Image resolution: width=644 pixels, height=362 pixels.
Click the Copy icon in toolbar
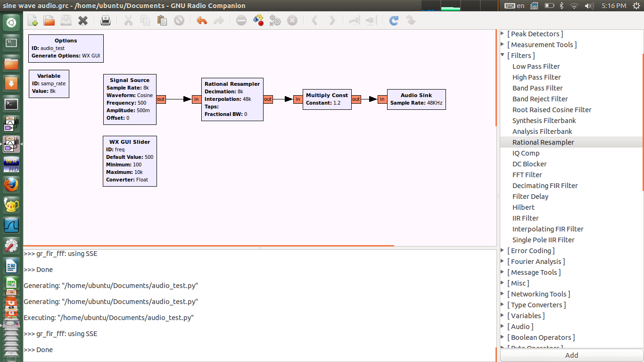145,21
